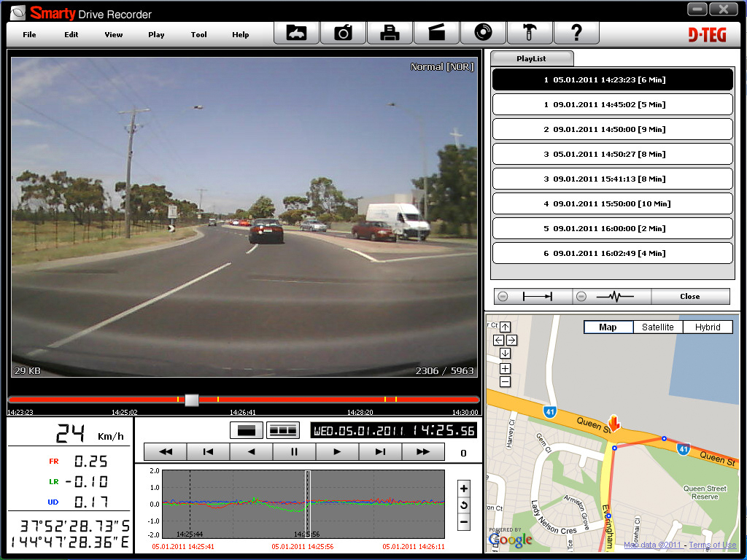The width and height of the screenshot is (747, 560).
Task: Select recording 09.01.2011 16:02:49 [4 Min]
Action: (x=612, y=253)
